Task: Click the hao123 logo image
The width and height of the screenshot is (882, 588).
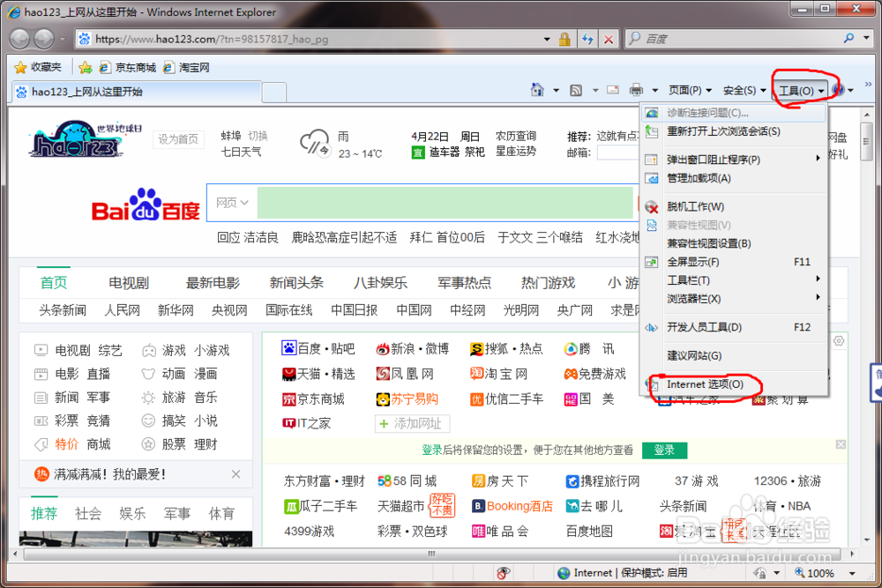Action: point(85,138)
